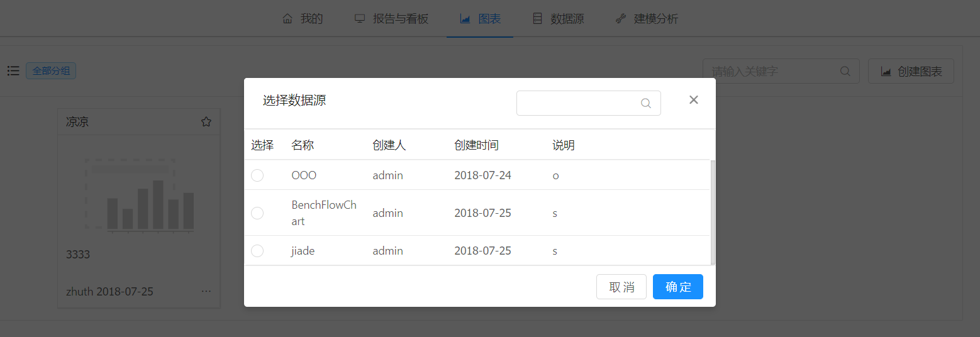
Task: Click the background keyword search magnifier icon
Action: pos(846,71)
